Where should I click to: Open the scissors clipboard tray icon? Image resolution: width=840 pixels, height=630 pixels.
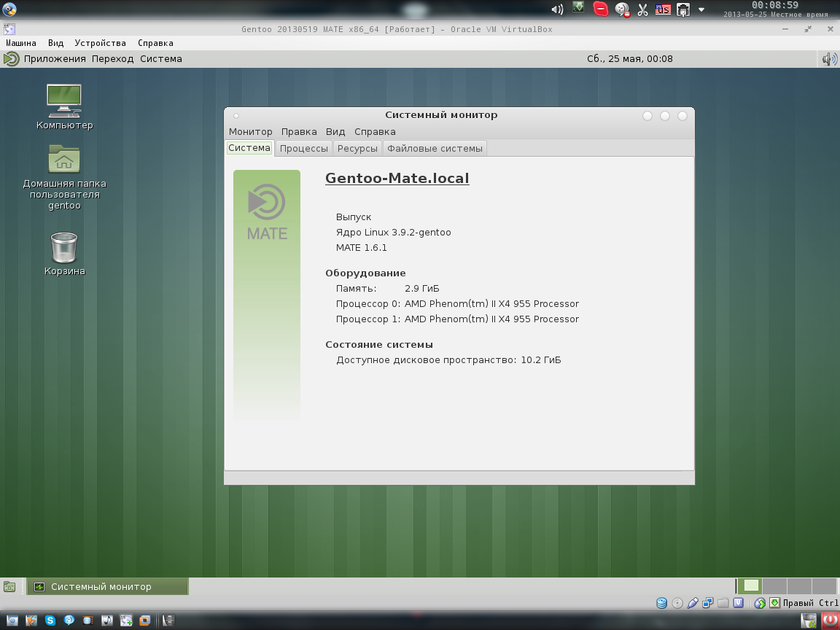click(642, 9)
